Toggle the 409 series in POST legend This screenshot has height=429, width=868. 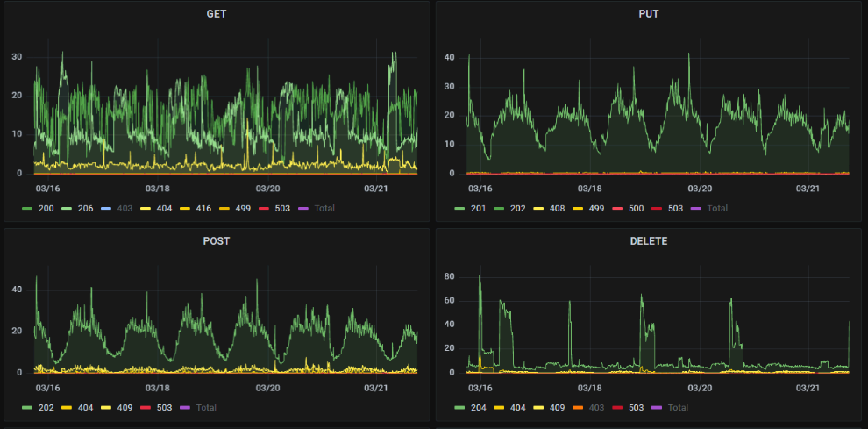(x=125, y=408)
